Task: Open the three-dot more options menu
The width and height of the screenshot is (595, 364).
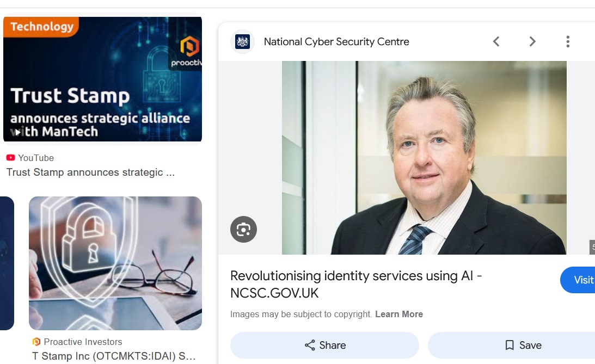Action: 568,41
